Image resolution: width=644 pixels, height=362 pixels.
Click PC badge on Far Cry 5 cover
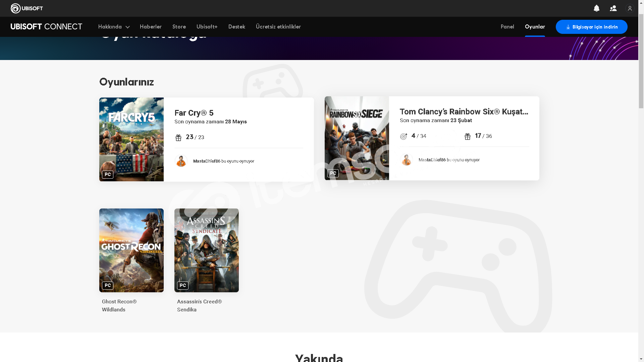click(108, 174)
